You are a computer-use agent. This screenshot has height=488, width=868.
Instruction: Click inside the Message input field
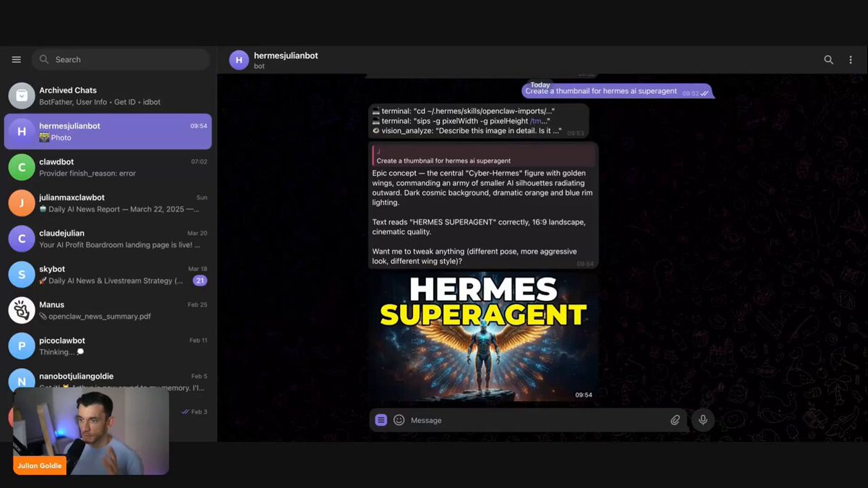pos(506,420)
